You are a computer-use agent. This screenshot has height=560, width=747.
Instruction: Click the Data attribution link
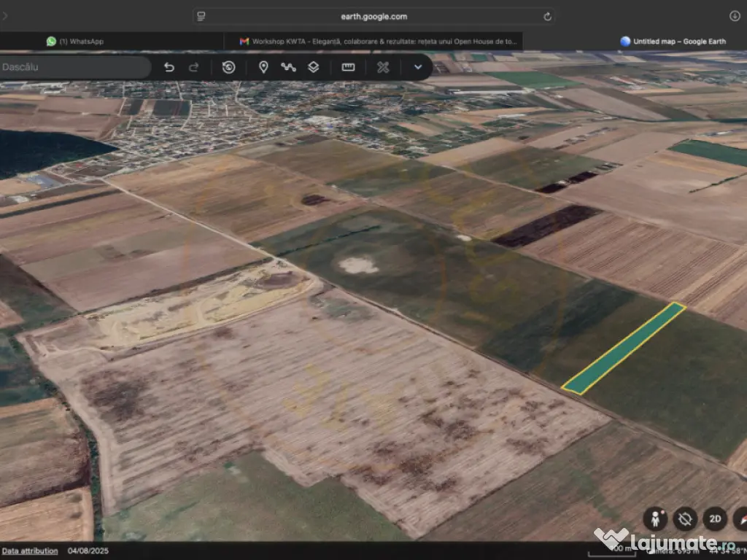[30, 551]
